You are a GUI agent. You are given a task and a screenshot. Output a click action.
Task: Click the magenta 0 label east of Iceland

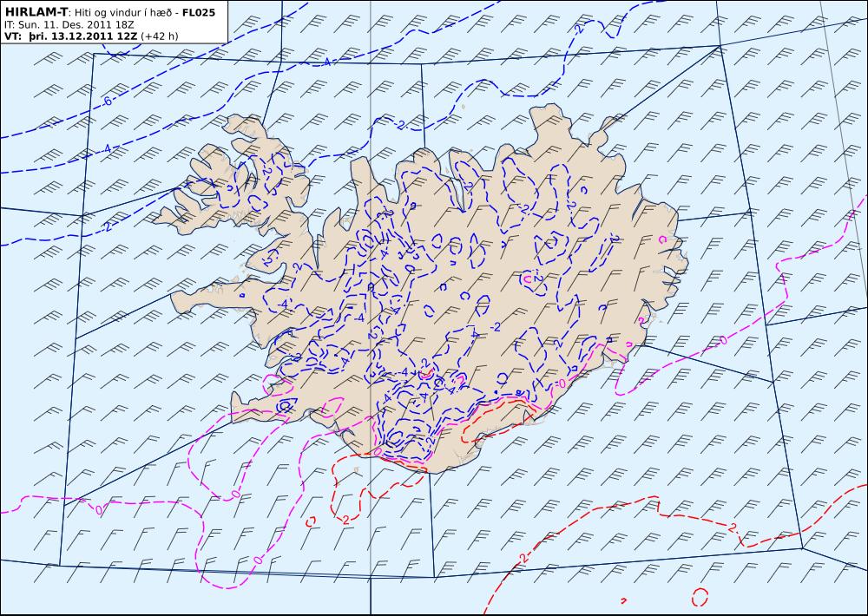[723, 340]
